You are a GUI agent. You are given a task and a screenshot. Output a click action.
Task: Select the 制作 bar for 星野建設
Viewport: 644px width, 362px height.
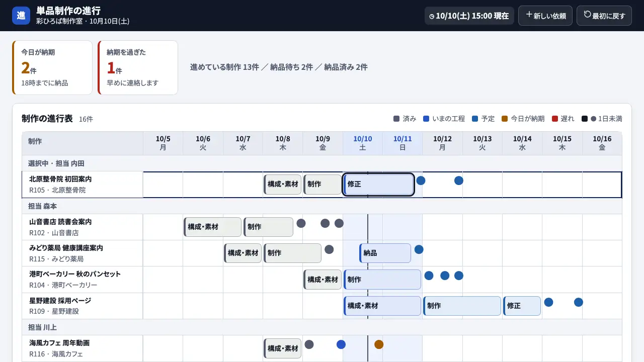coord(462,306)
